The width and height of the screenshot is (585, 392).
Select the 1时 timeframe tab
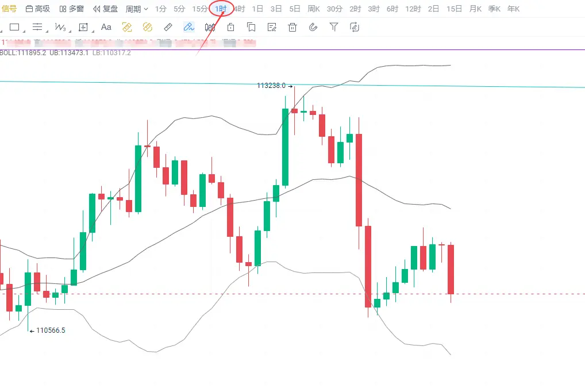(221, 9)
